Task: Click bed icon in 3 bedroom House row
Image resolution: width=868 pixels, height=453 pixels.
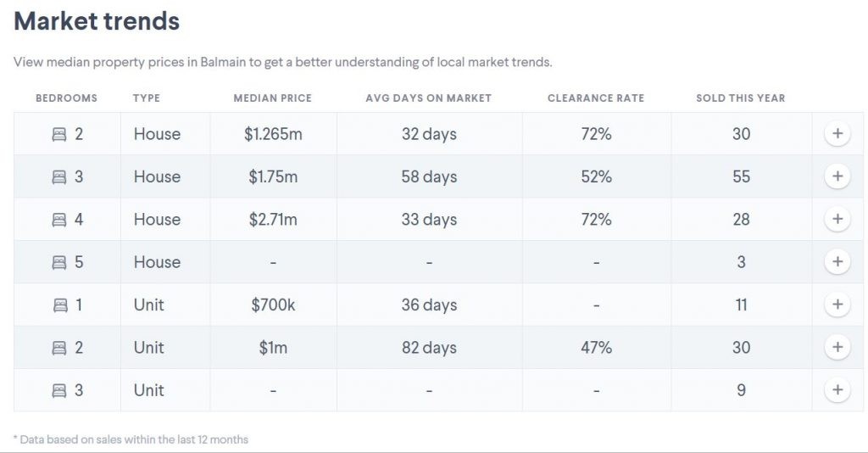Action: point(59,176)
